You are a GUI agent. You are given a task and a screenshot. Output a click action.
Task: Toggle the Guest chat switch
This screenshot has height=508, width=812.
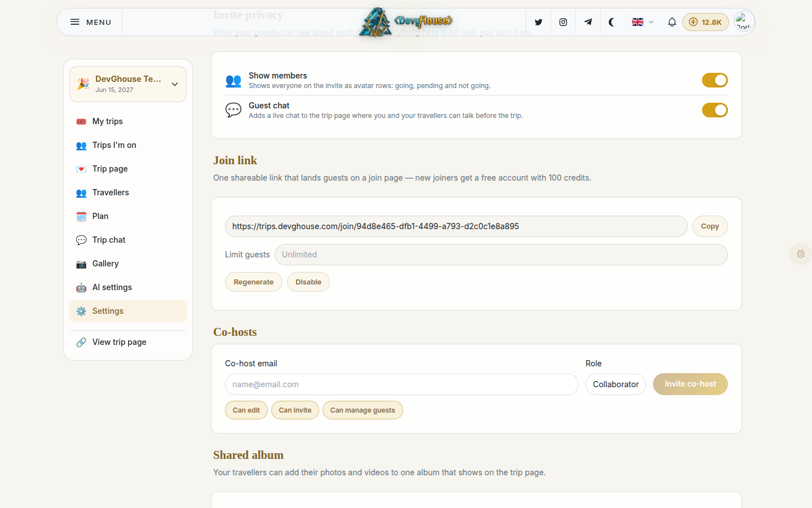point(714,110)
